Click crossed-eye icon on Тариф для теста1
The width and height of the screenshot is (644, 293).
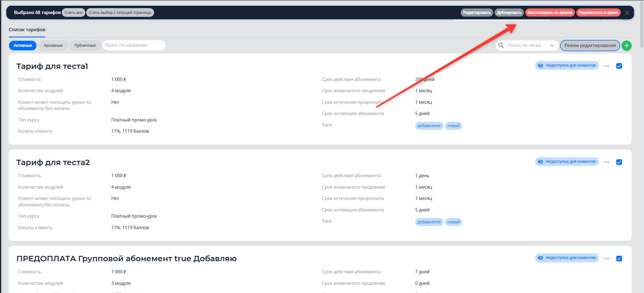tap(540, 66)
